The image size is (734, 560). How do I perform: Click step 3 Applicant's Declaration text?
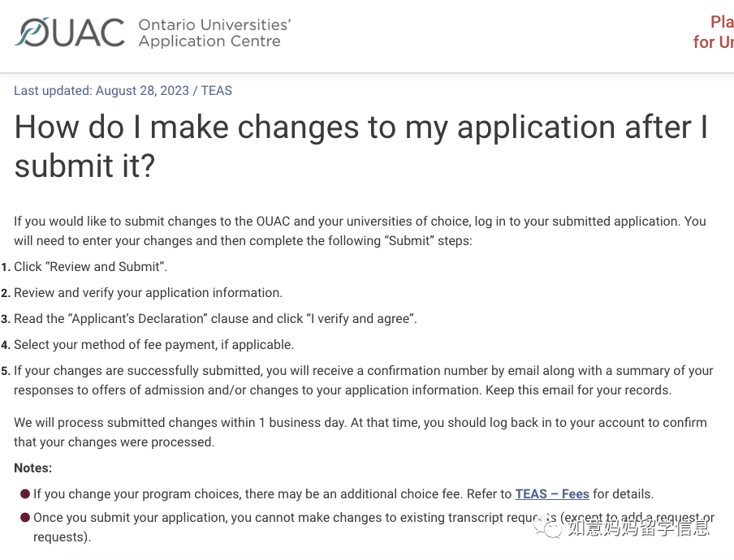(215, 319)
